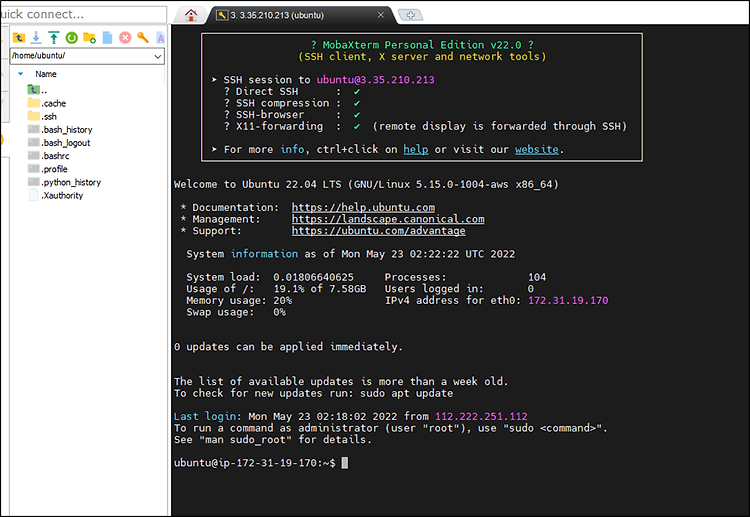Image resolution: width=750 pixels, height=517 pixels.
Task: Click the SSH session icon on the tab
Action: tap(222, 15)
